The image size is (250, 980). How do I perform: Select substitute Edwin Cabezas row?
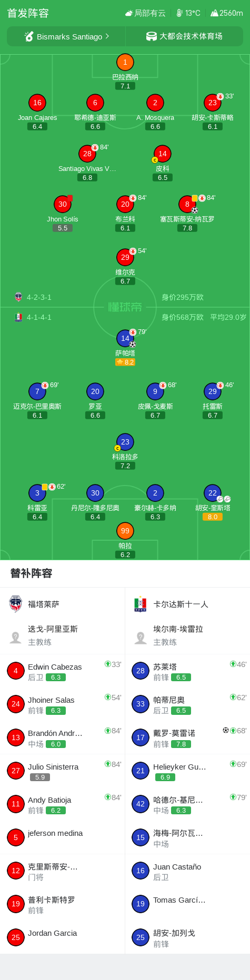(63, 671)
